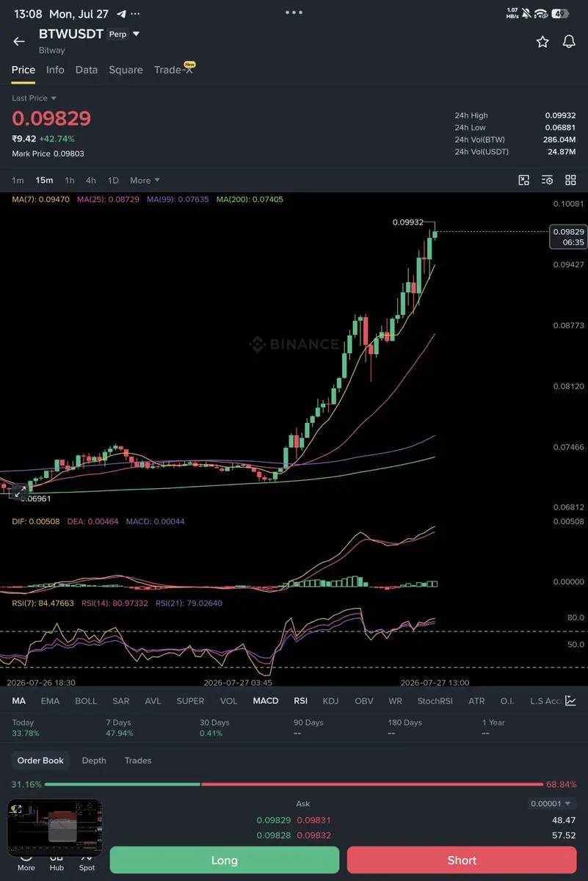This screenshot has height=881, width=588.
Task: Tap the back arrow beside BTWUSDT
Action: pos(19,42)
